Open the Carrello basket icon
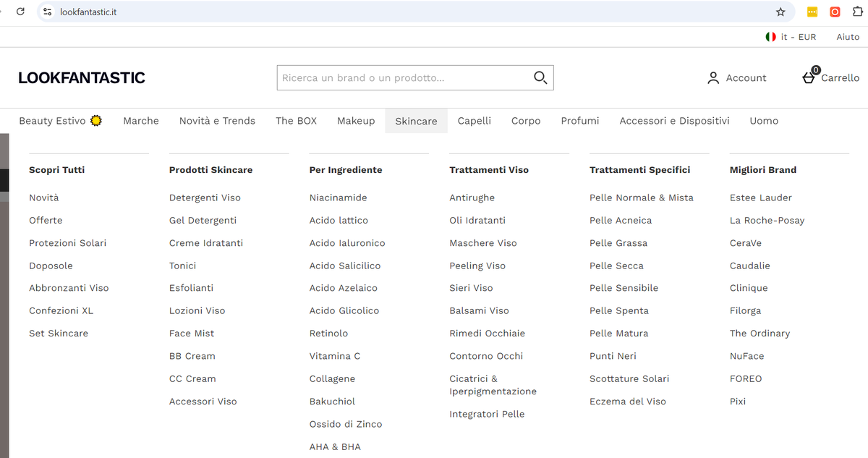 [809, 77]
